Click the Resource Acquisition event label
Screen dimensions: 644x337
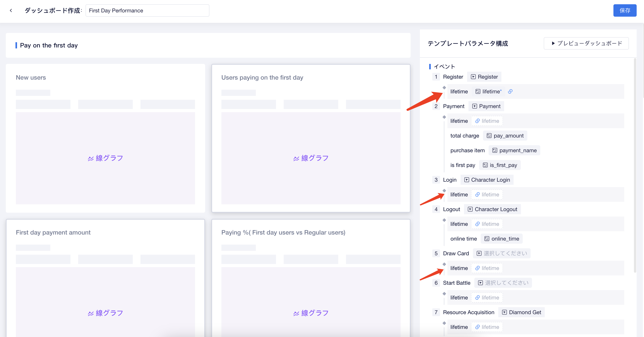click(x=468, y=312)
